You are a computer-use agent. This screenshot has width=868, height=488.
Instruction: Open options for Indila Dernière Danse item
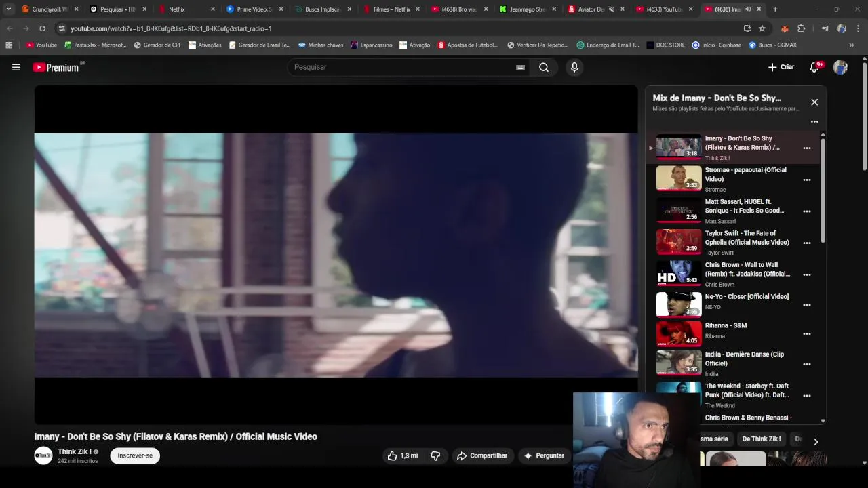click(807, 364)
